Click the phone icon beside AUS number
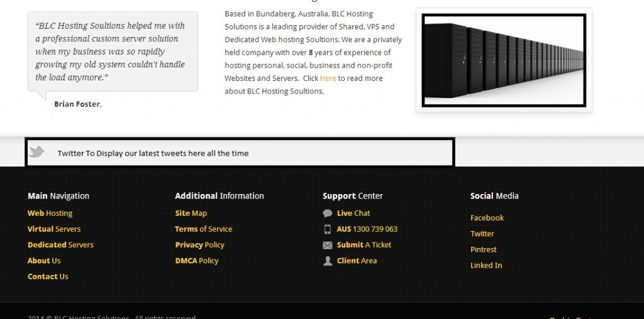 [x=327, y=229]
